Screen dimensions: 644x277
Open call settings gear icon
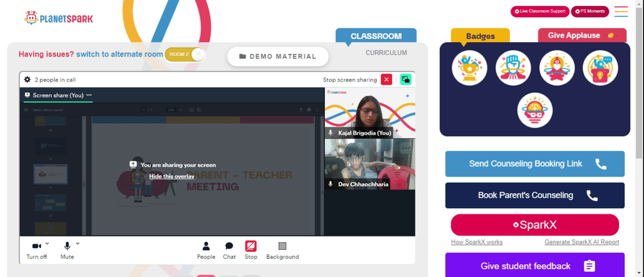(28, 80)
